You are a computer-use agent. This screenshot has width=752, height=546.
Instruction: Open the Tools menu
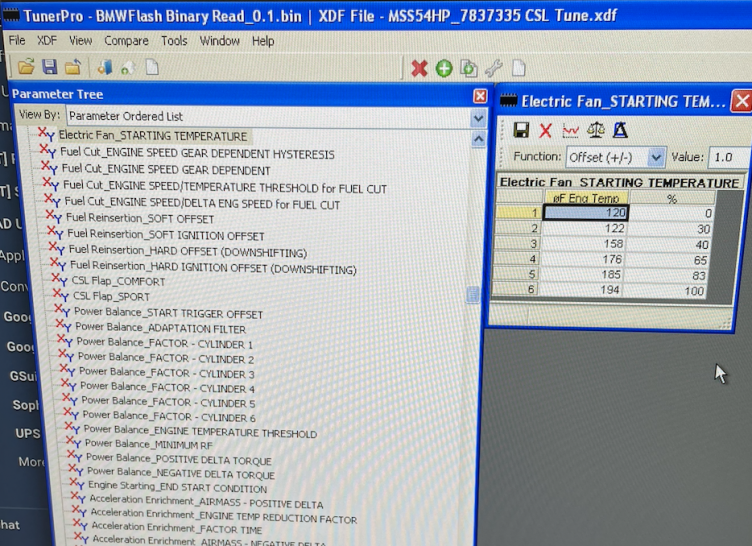tap(174, 41)
